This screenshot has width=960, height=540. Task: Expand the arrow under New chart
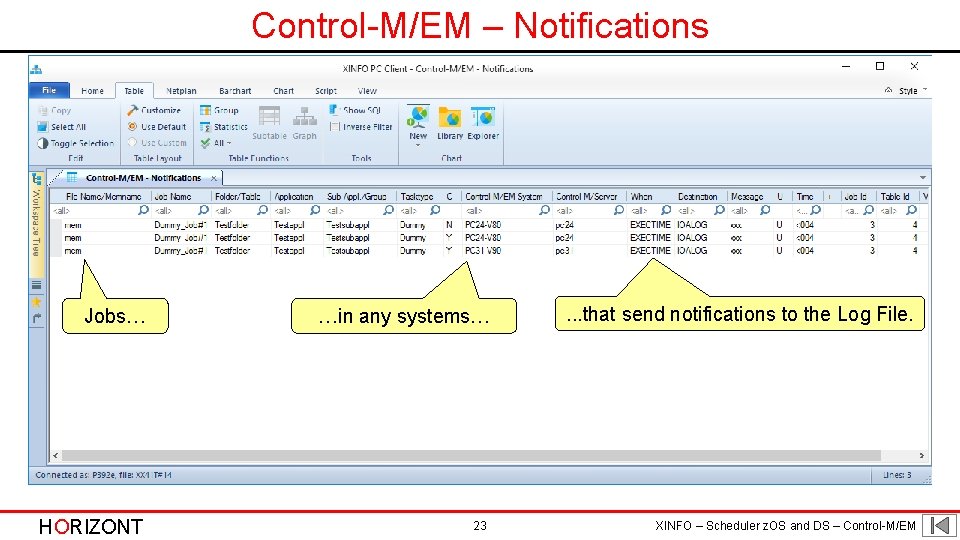[418, 146]
